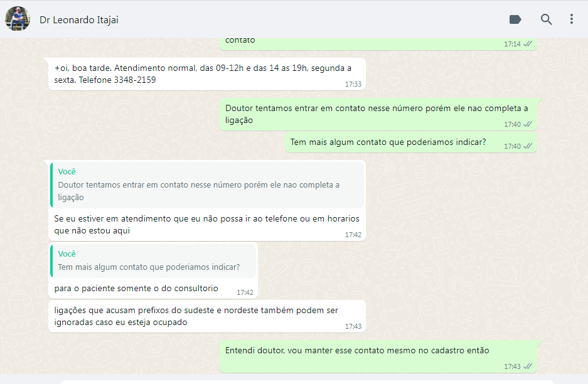This screenshot has width=588, height=384.
Task: Select sent message 'Entendi doutor, vou manter esse contato'
Action: coord(378,356)
